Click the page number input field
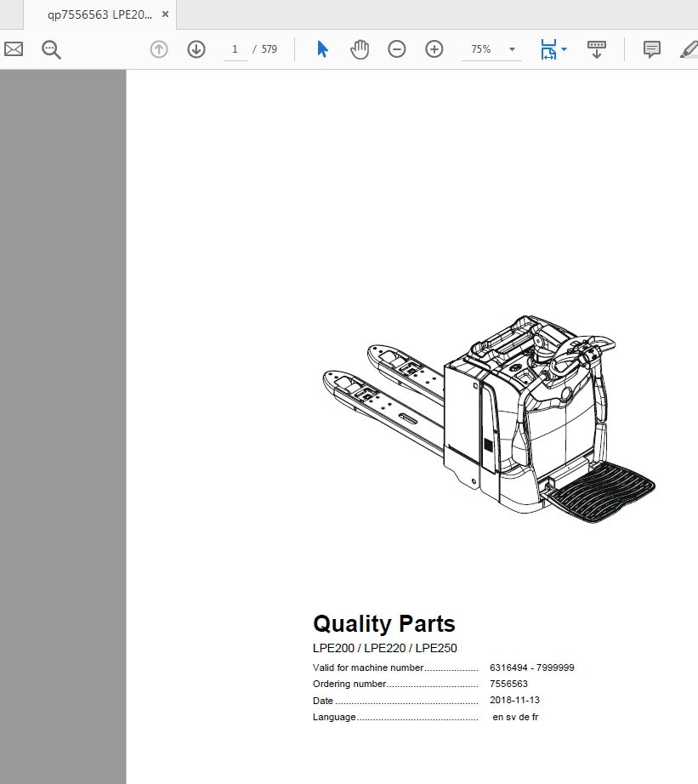The width and height of the screenshot is (698, 784). pyautogui.click(x=235, y=49)
